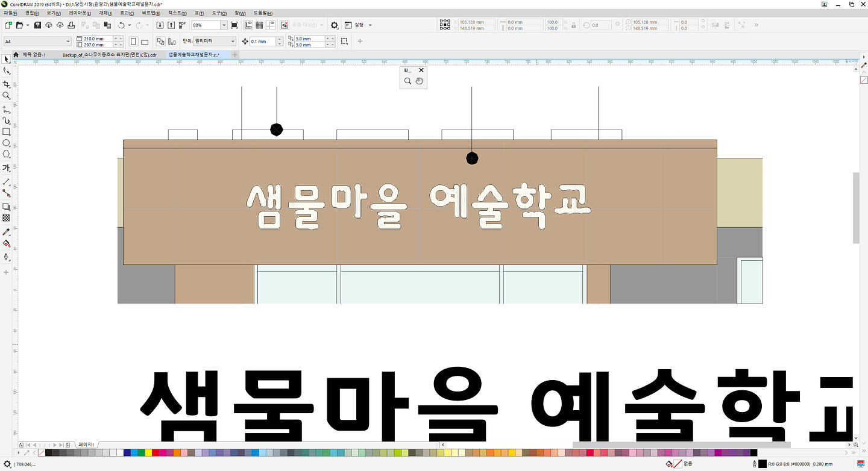The width and height of the screenshot is (868, 471).
Task: Toggle landscape page orientation
Action: click(146, 42)
